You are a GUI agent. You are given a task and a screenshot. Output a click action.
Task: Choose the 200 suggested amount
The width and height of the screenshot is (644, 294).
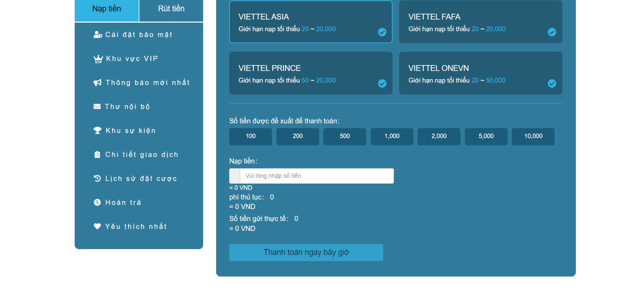point(298,136)
